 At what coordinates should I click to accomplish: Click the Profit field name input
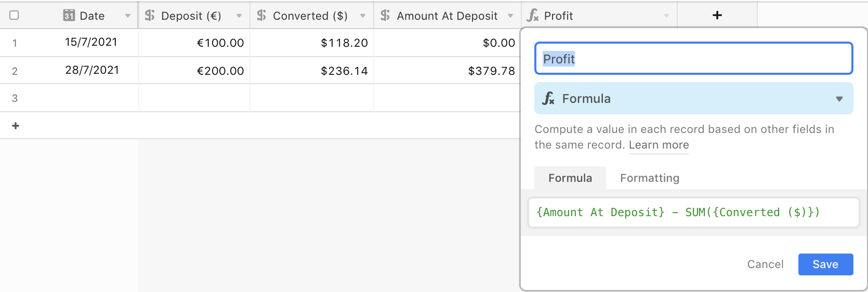[694, 59]
